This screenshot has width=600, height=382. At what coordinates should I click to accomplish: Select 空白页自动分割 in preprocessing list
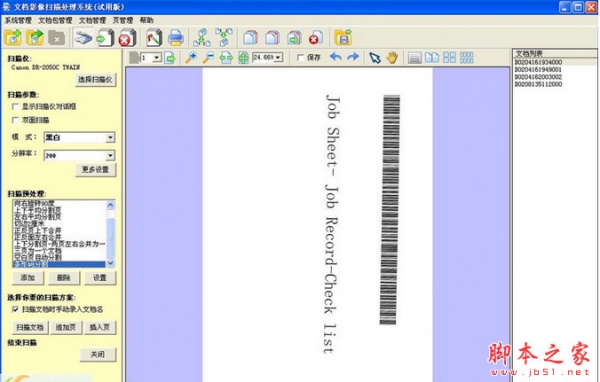(x=38, y=258)
